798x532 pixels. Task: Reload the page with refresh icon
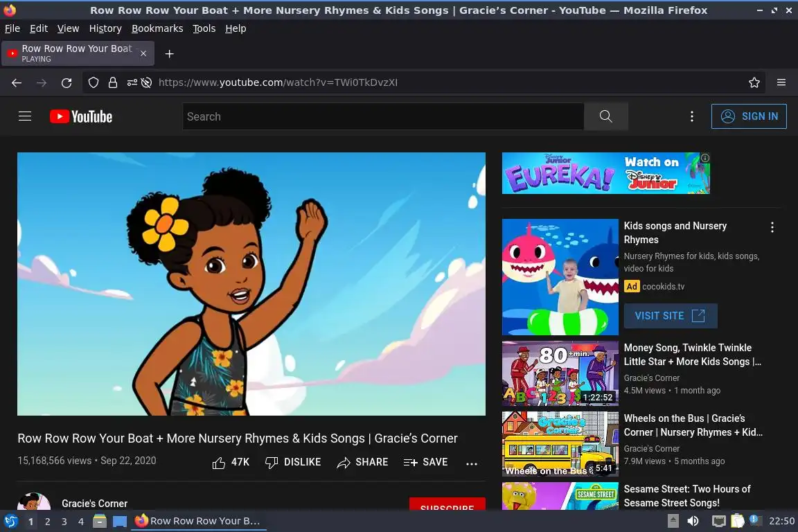click(x=66, y=82)
